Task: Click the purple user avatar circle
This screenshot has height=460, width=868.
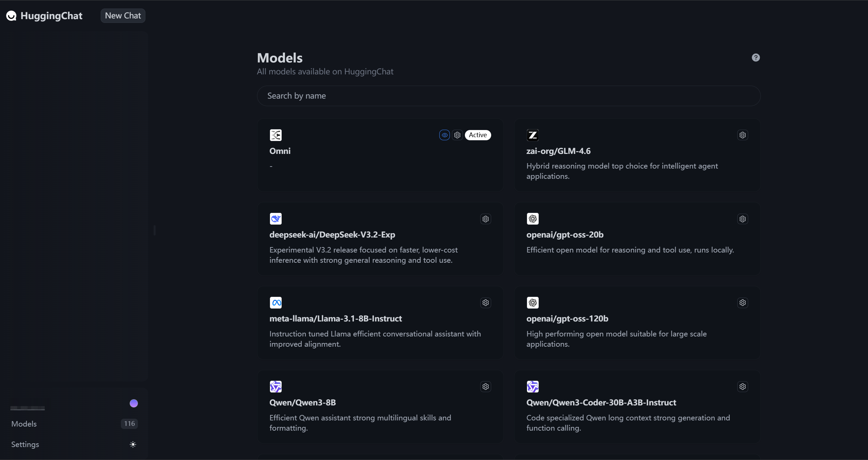Action: (134, 403)
